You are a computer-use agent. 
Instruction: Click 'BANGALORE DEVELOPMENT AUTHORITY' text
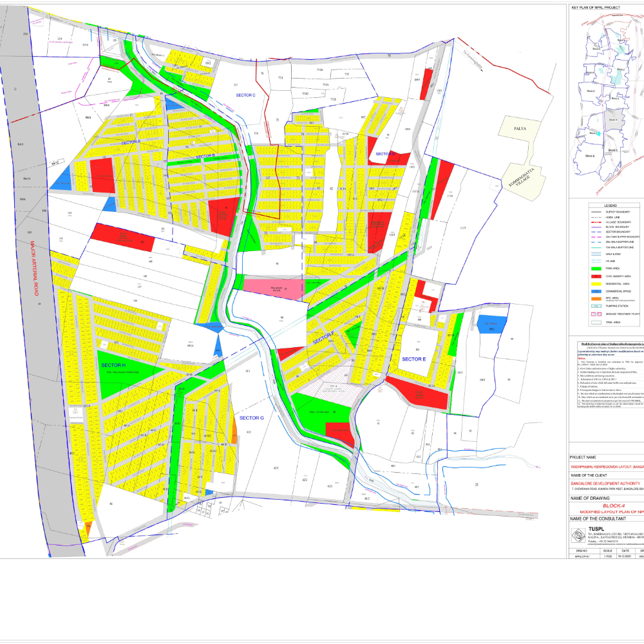(x=605, y=484)
